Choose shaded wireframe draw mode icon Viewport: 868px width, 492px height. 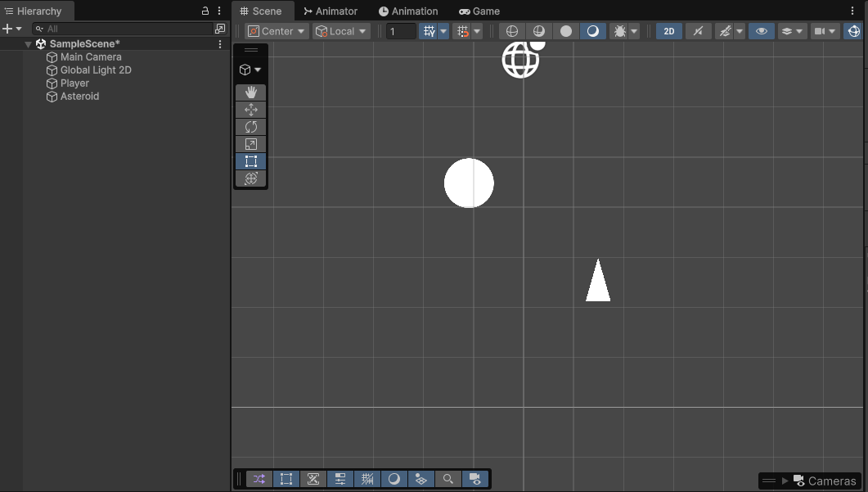click(538, 31)
